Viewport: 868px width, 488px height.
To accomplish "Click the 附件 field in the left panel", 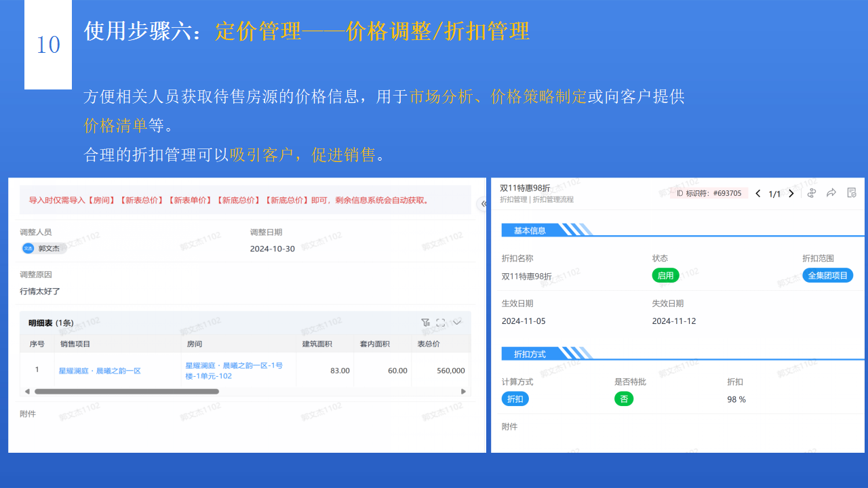I will (28, 413).
